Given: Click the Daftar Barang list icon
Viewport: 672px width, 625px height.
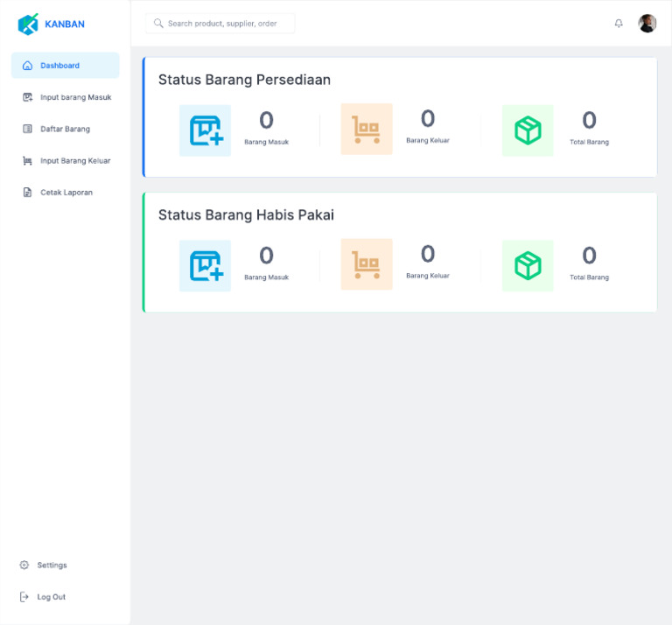Looking at the screenshot, I should pyautogui.click(x=27, y=129).
